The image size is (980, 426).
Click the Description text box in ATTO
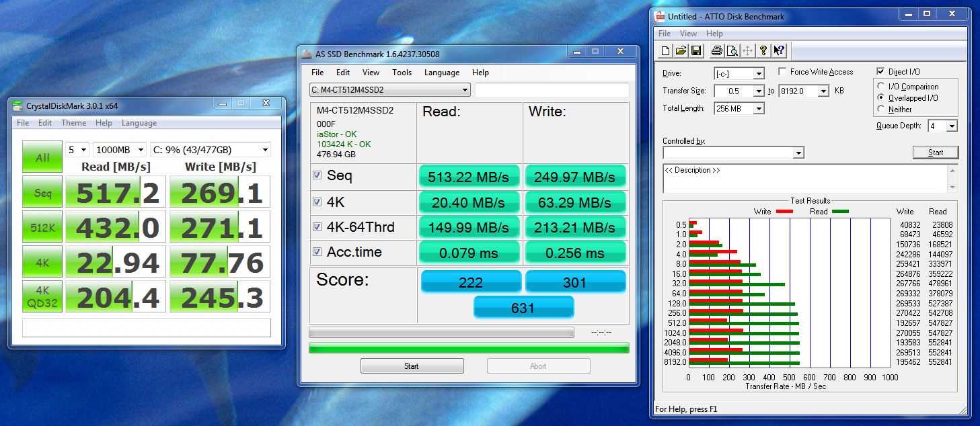point(804,179)
